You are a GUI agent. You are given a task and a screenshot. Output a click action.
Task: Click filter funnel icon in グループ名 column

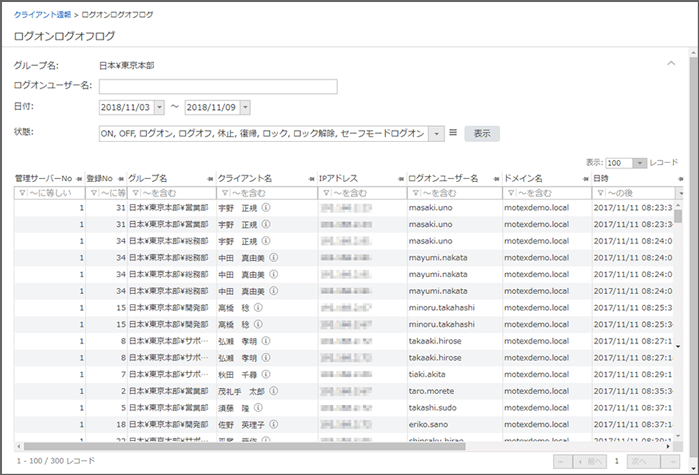(x=137, y=193)
